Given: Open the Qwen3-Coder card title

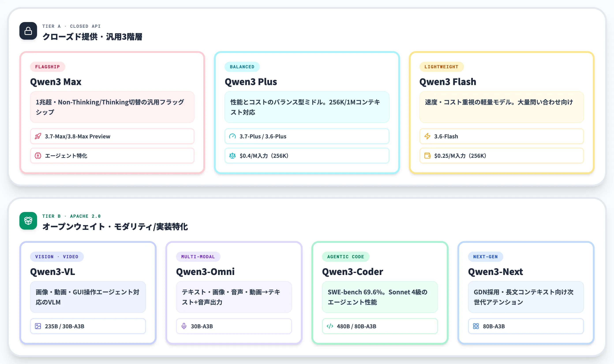Looking at the screenshot, I should [x=352, y=272].
